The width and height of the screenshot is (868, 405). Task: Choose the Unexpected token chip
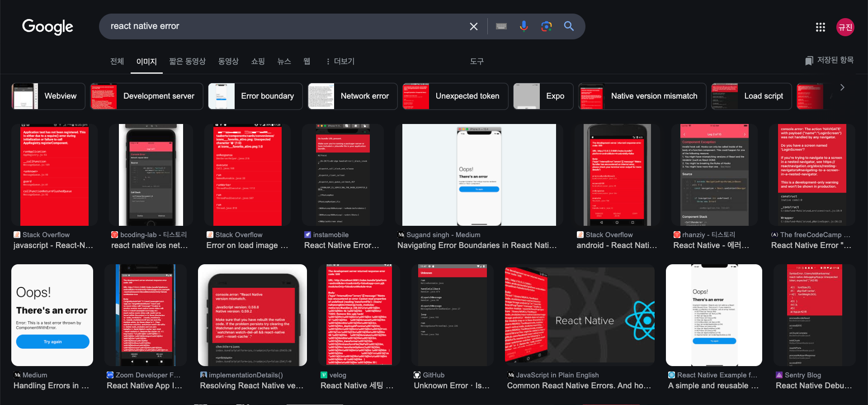(x=455, y=96)
